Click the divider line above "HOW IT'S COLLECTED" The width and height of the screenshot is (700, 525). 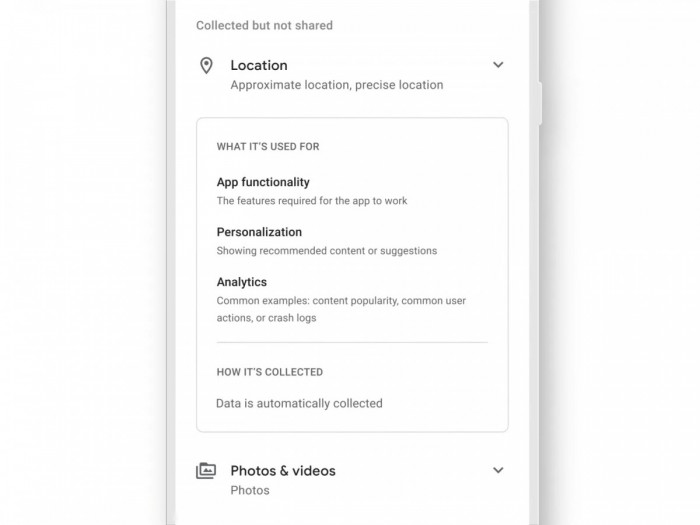[352, 343]
